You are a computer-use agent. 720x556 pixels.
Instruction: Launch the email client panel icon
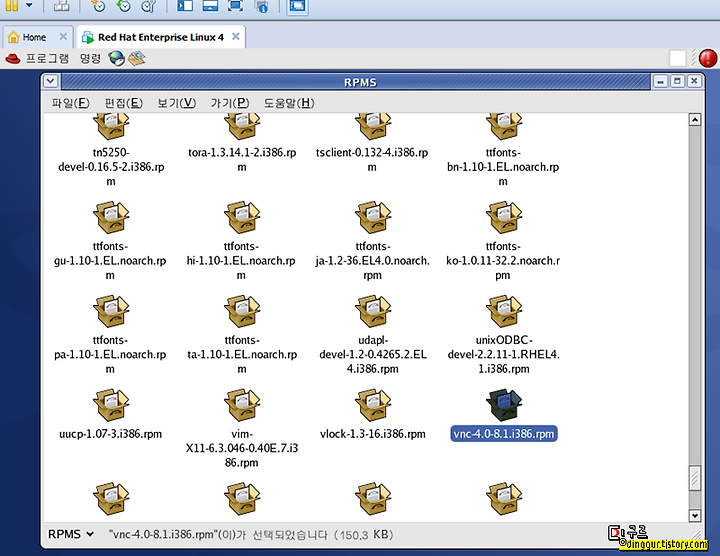tap(137, 58)
